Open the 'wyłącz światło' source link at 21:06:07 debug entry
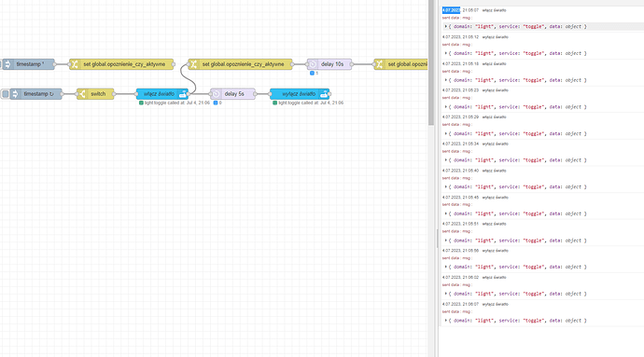The image size is (644, 357). pos(496,304)
